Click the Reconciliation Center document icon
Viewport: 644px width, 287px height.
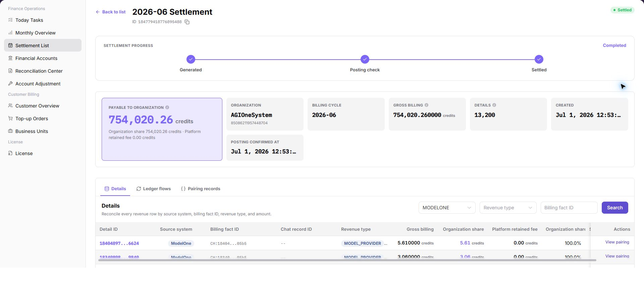[x=10, y=71]
